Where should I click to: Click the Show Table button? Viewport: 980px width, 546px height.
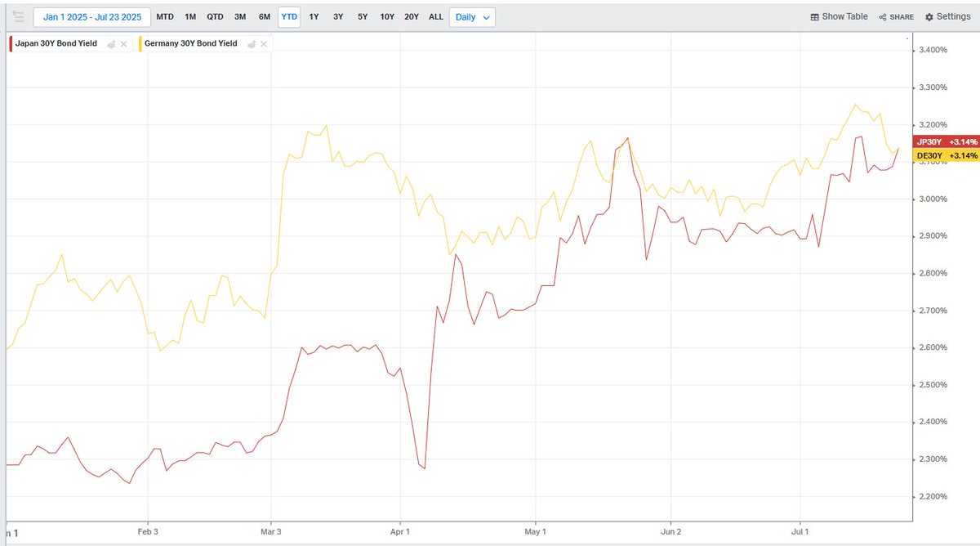coord(839,16)
